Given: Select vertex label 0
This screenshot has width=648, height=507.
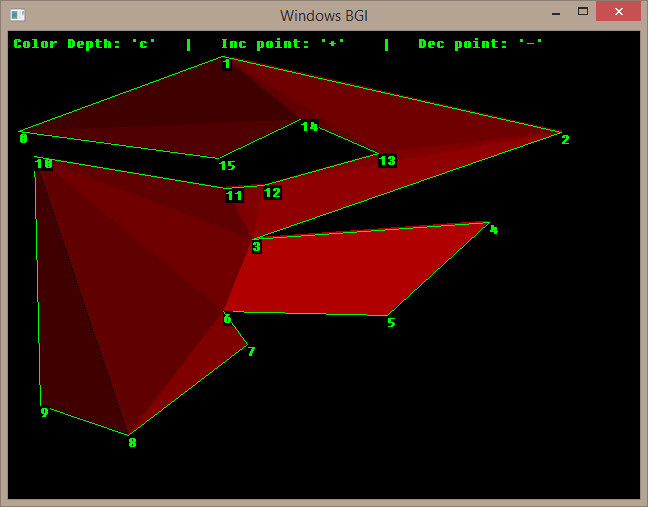Looking at the screenshot, I should click(x=23, y=139).
